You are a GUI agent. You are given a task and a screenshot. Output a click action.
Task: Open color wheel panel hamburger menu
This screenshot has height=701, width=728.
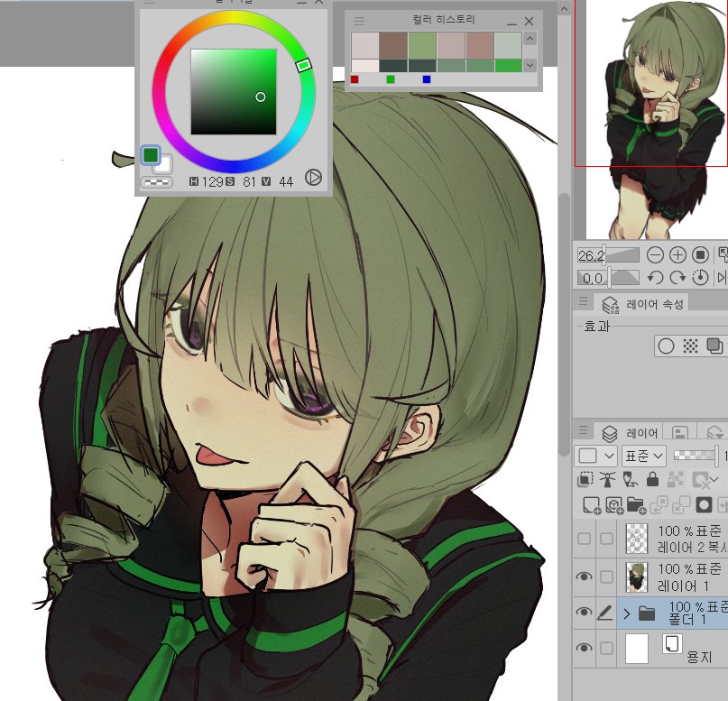tap(149, 2)
